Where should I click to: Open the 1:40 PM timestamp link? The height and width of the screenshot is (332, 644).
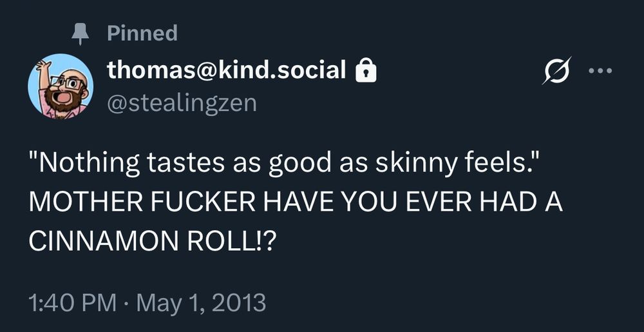(x=71, y=301)
